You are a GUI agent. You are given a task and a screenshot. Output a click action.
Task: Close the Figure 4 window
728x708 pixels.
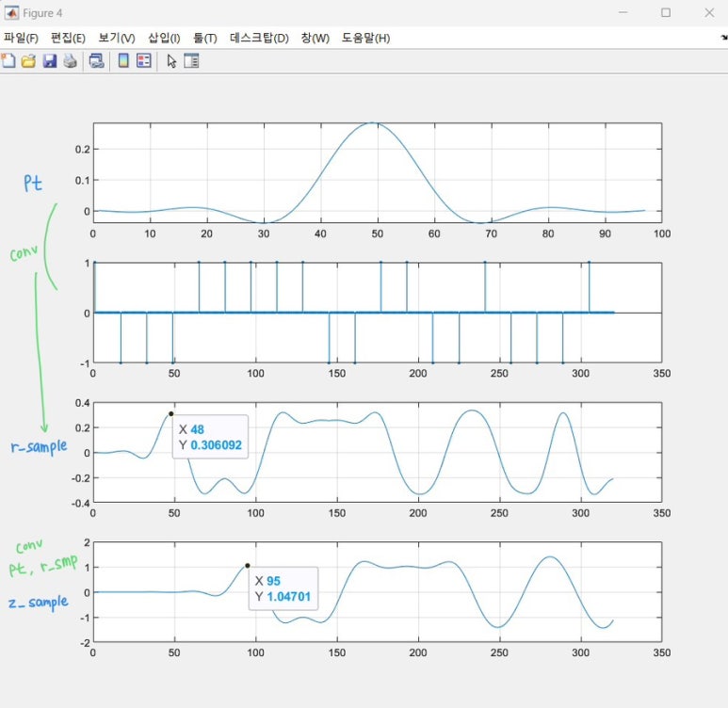pos(709,12)
